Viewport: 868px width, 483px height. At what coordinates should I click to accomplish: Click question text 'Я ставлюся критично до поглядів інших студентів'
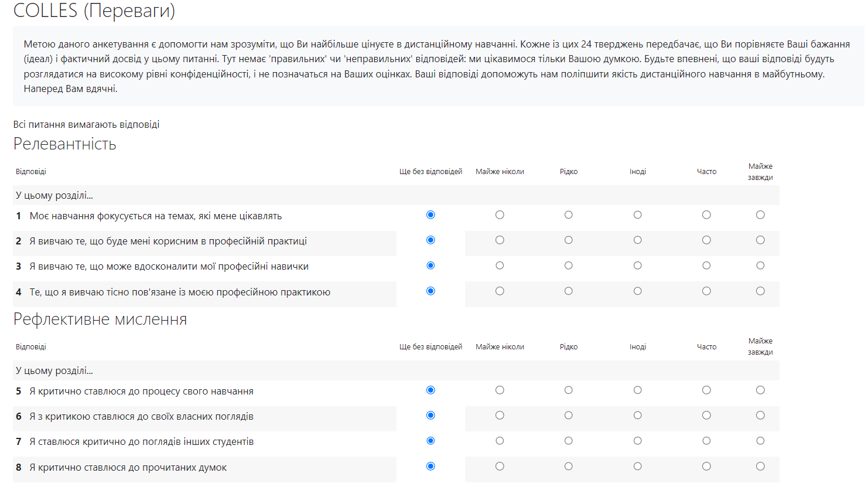click(142, 442)
